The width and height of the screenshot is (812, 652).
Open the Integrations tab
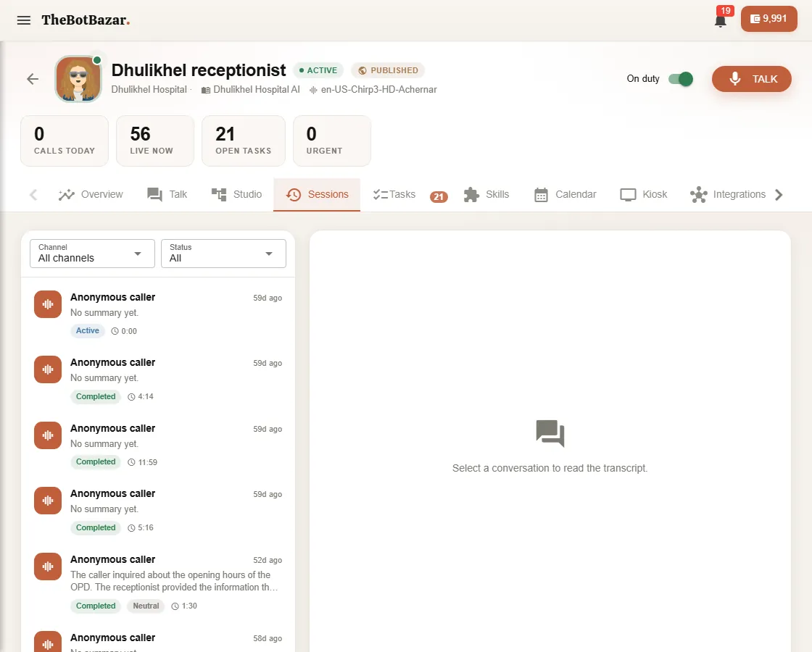(x=728, y=195)
